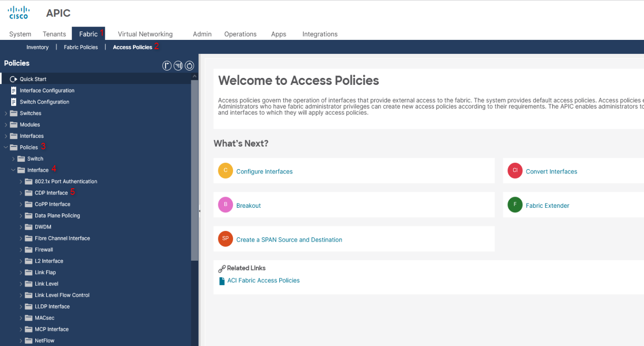Screen dimensions: 644x346
Task: Open the filter icon above the policy tree
Action: click(178, 65)
